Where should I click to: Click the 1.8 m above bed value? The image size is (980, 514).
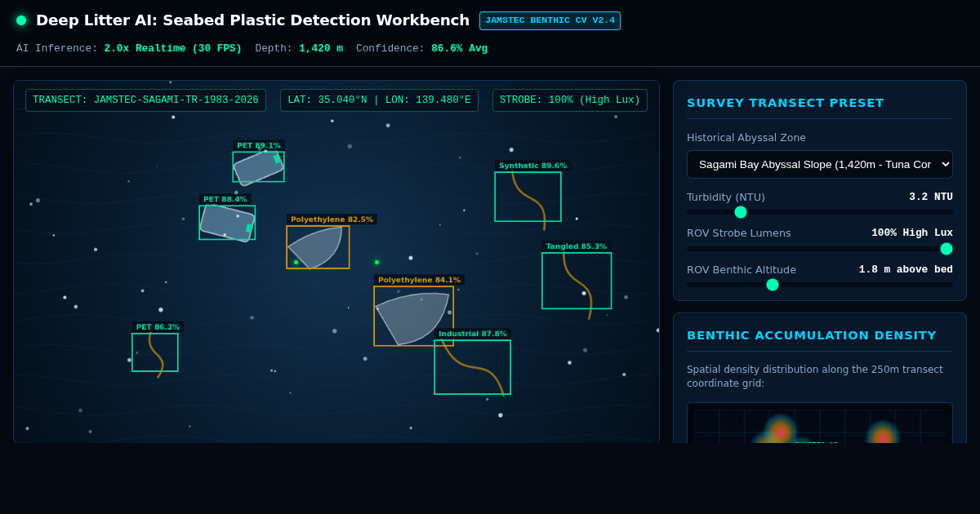coord(906,269)
